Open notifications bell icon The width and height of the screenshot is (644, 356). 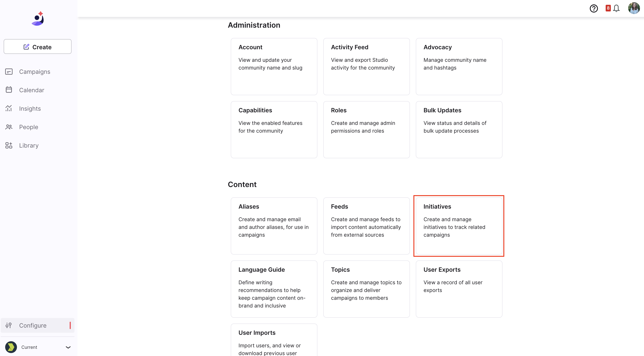click(x=616, y=8)
